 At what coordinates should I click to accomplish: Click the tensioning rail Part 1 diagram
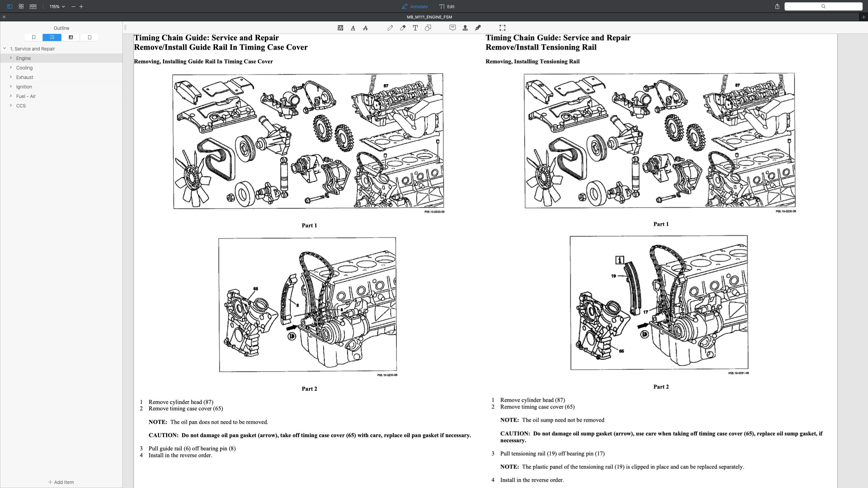[660, 141]
